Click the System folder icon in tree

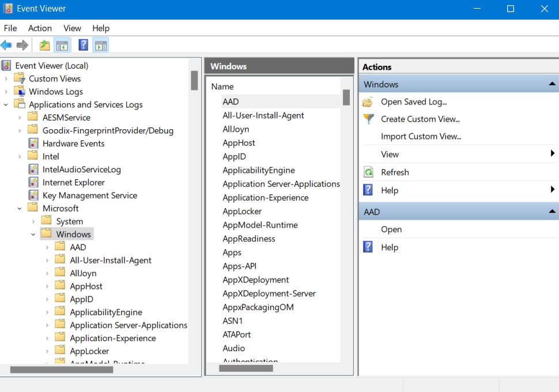tap(46, 221)
